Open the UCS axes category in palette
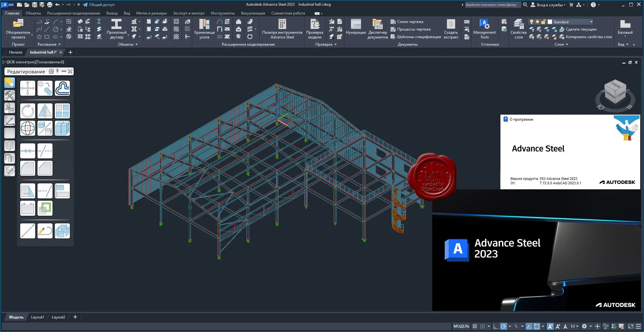 (9, 121)
